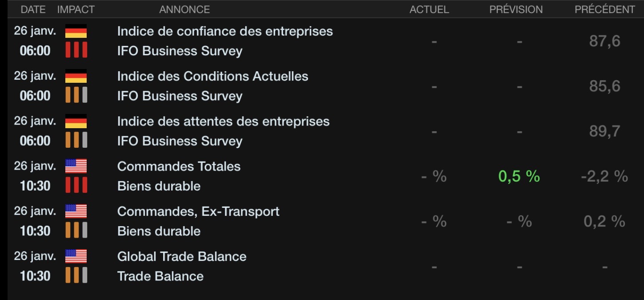Open the Global Trade Balance announcement
The image size is (644, 300).
[x=182, y=256]
